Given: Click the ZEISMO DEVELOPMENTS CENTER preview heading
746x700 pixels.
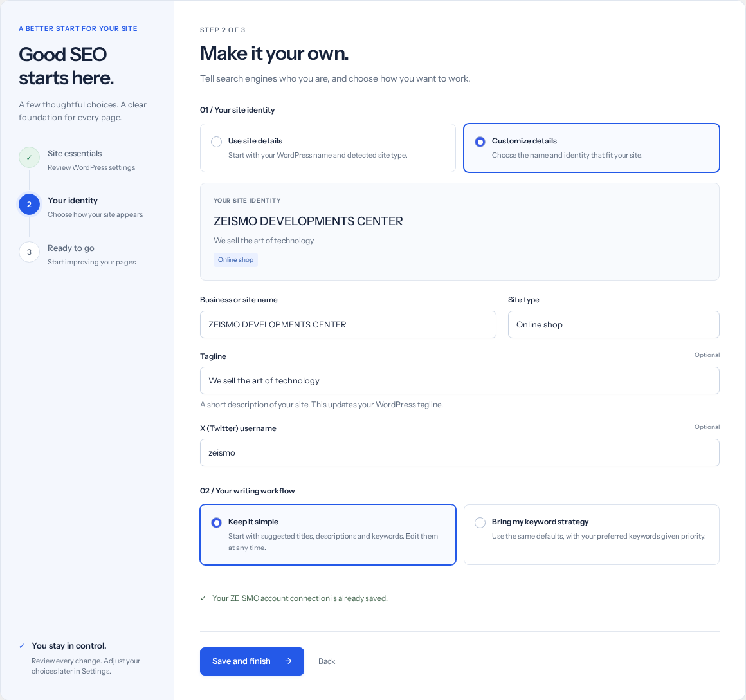Looking at the screenshot, I should 308,221.
